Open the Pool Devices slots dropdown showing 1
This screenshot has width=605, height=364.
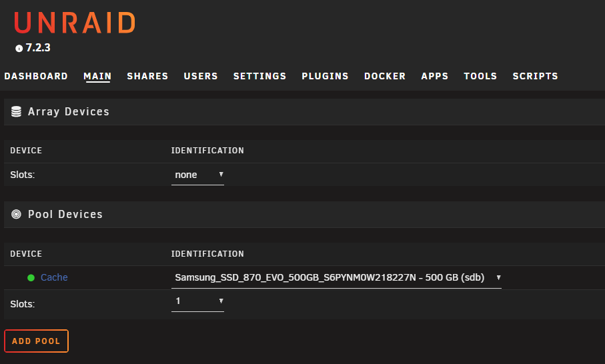point(197,301)
